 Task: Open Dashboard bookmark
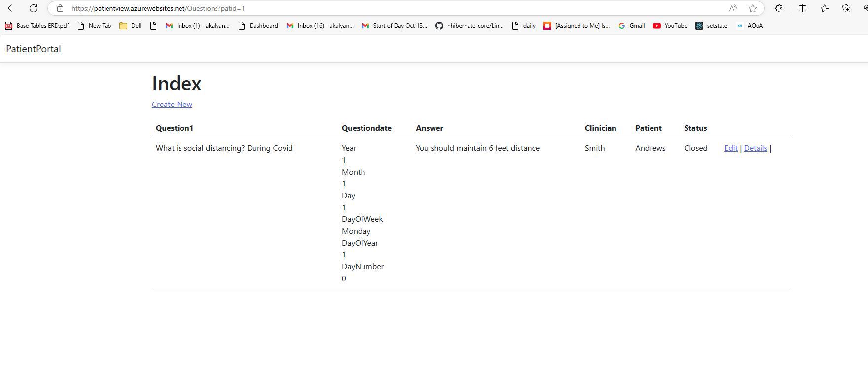pos(258,26)
